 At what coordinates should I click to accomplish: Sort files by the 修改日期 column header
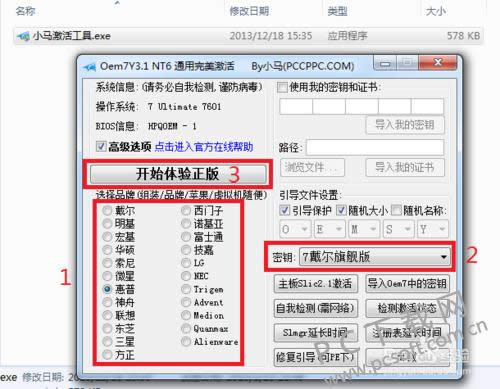tap(249, 11)
